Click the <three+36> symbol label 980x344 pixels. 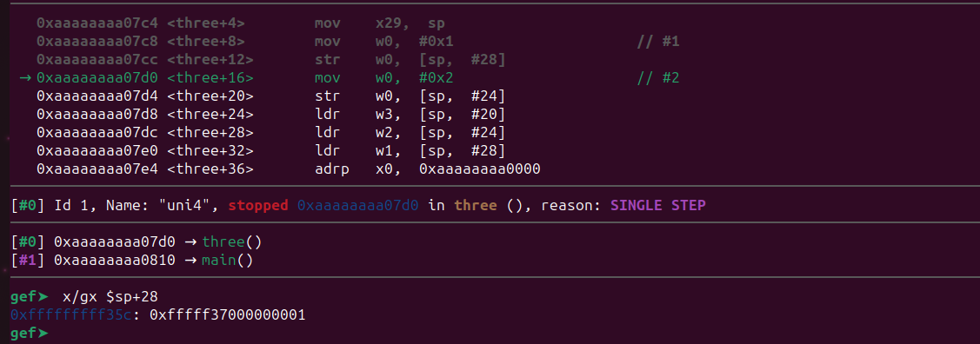click(x=210, y=169)
